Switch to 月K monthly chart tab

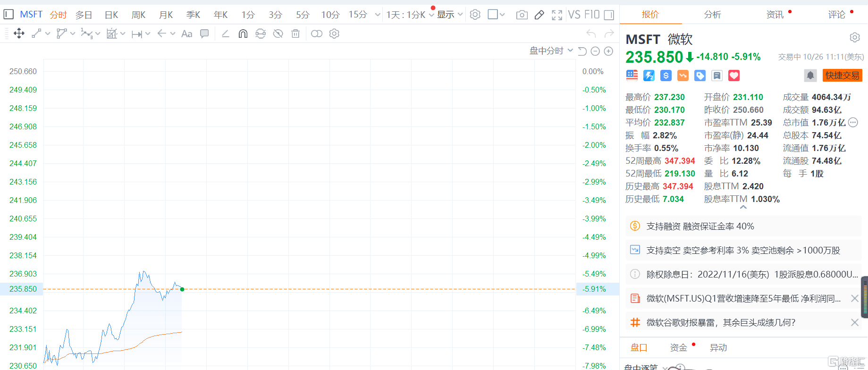[166, 15]
